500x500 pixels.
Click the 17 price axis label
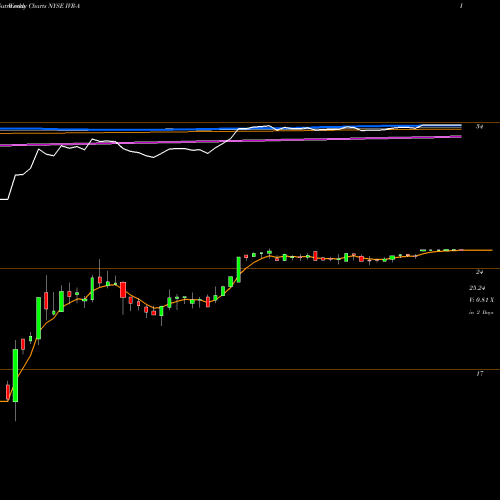479,373
